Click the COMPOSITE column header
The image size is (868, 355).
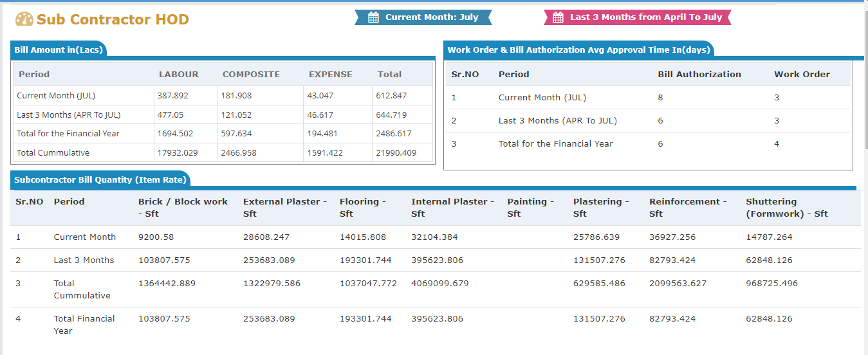click(251, 75)
